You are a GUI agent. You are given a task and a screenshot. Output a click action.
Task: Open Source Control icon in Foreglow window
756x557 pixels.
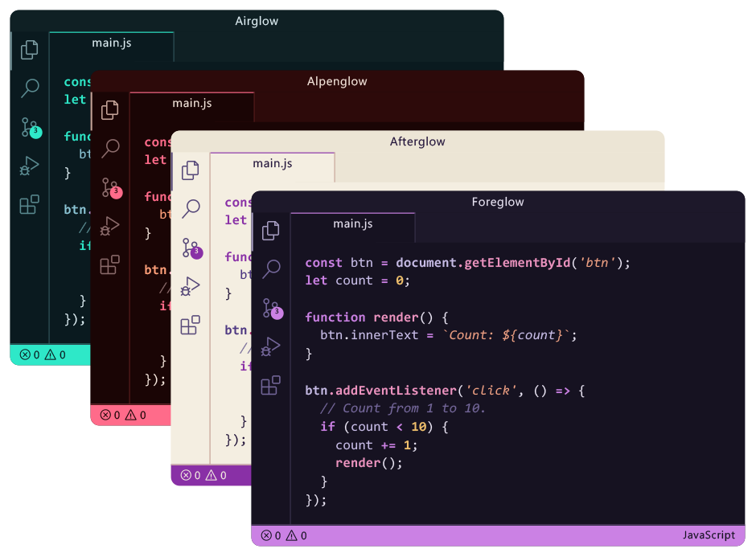pos(273,309)
